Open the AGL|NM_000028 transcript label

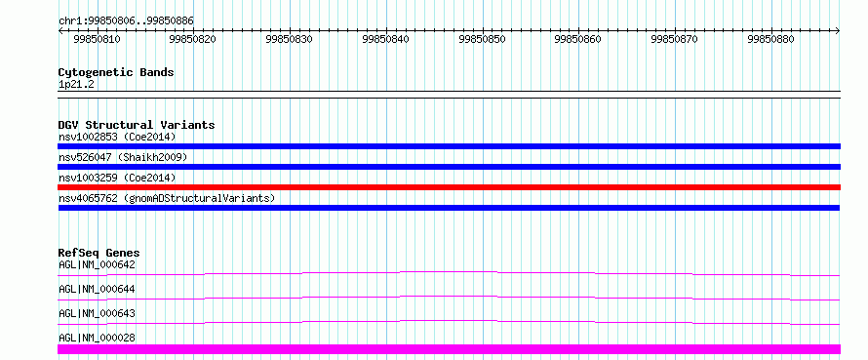[97, 338]
